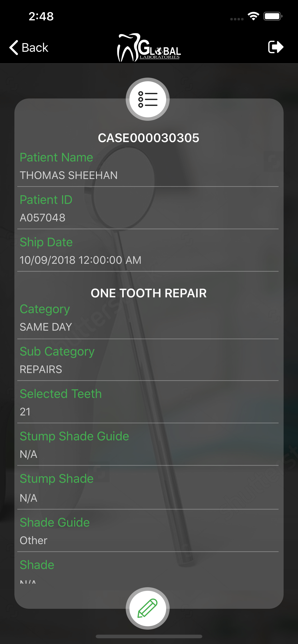Screen dimensions: 298x644
Task: Select case number CASE000030305 title
Action: pos(149,138)
